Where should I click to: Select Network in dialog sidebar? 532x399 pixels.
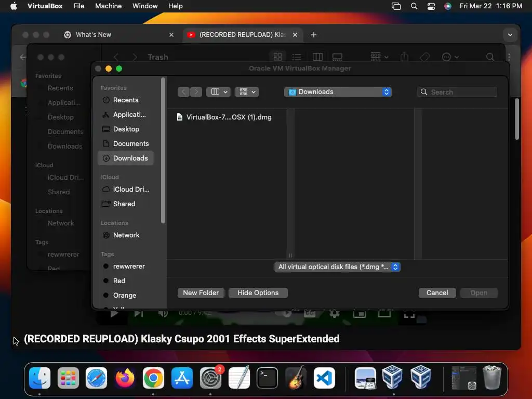tap(126, 235)
